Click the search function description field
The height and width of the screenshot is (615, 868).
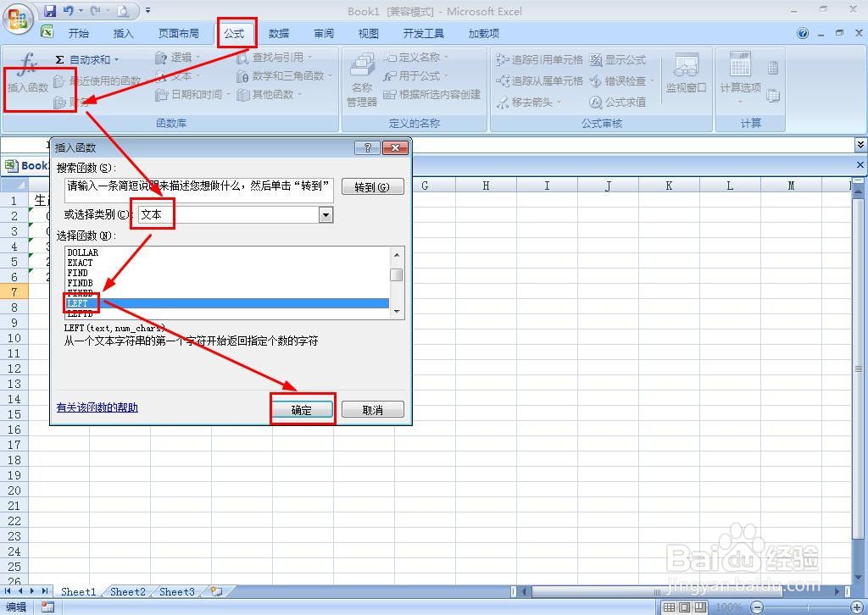[x=199, y=191]
